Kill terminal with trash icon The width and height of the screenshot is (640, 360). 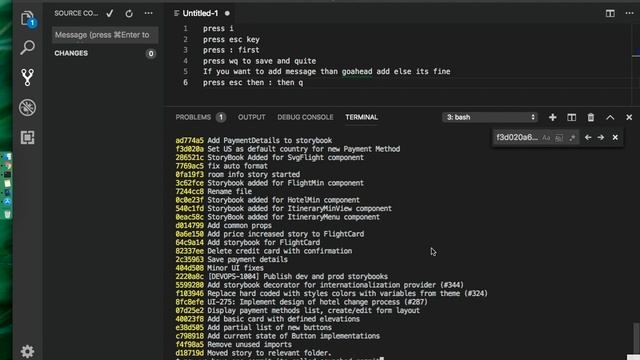[x=591, y=118]
